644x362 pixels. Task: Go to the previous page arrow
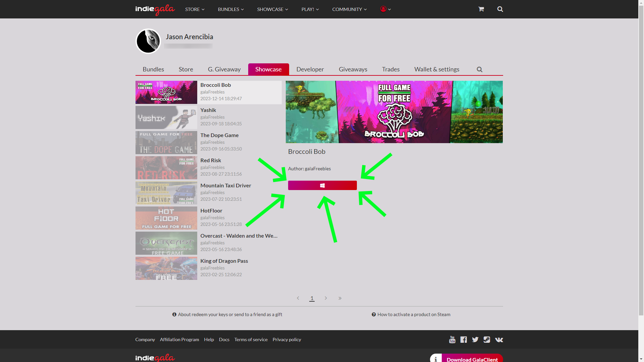click(298, 298)
